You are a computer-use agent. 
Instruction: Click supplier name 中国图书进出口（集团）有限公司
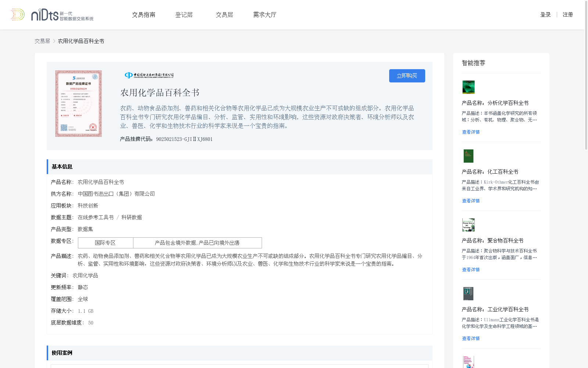pyautogui.click(x=116, y=194)
